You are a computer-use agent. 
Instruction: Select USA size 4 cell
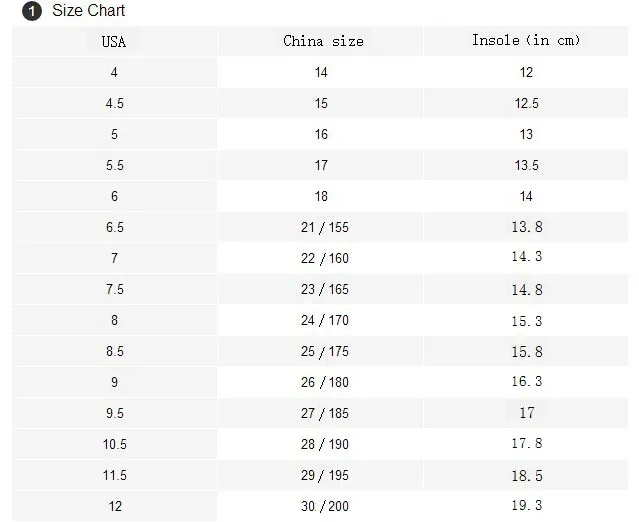pyautogui.click(x=114, y=73)
